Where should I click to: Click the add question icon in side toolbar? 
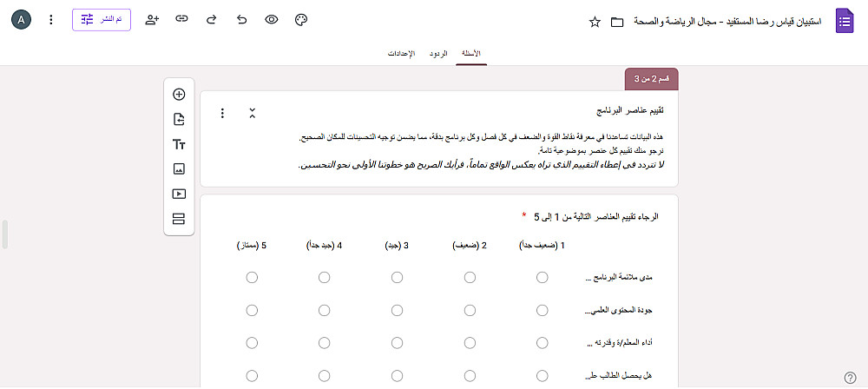tap(179, 95)
